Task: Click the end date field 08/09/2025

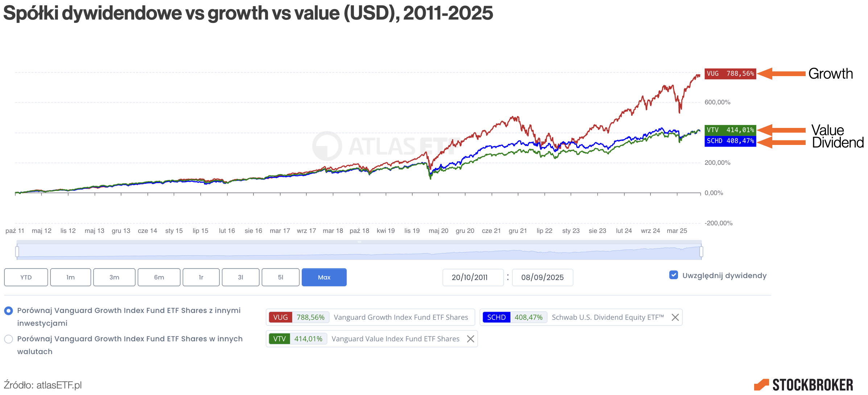Action: pos(542,278)
